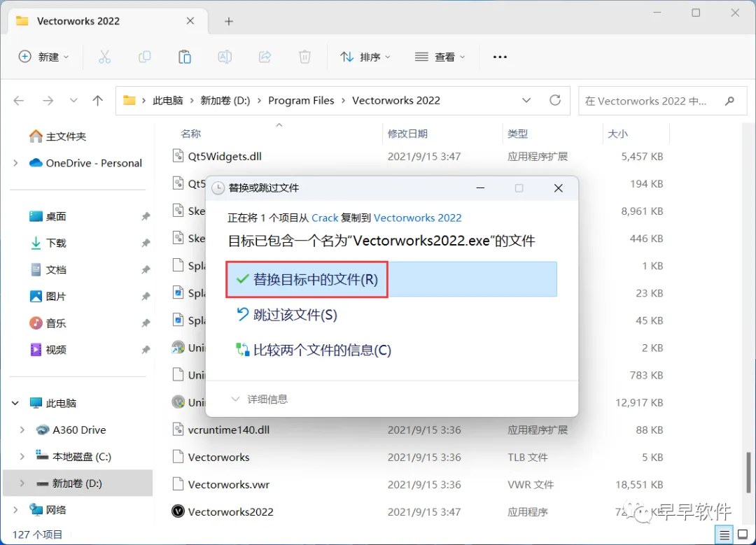This screenshot has width=756, height=545.
Task: Refresh the current folder view
Action: (555, 100)
